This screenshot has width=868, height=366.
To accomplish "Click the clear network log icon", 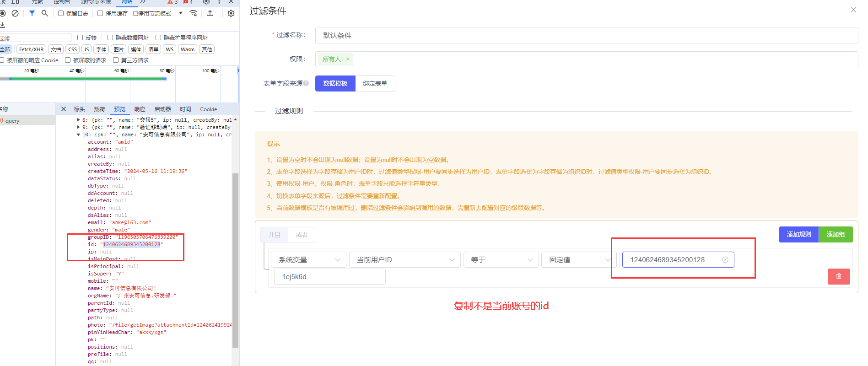I will click(x=15, y=13).
